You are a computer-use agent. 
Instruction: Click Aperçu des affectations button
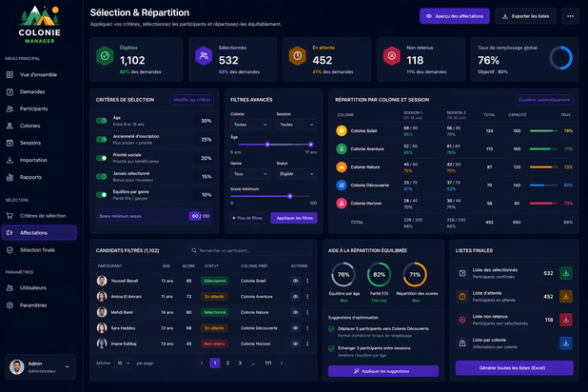point(455,16)
